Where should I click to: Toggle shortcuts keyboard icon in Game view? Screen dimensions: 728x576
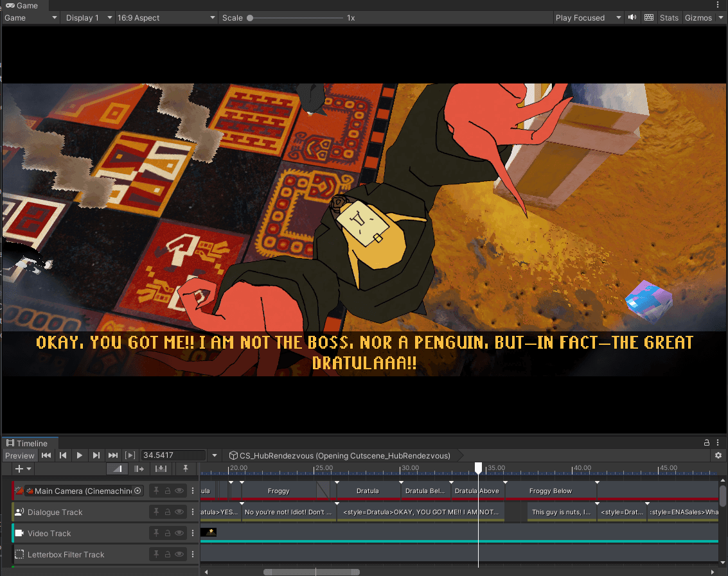[x=649, y=17]
